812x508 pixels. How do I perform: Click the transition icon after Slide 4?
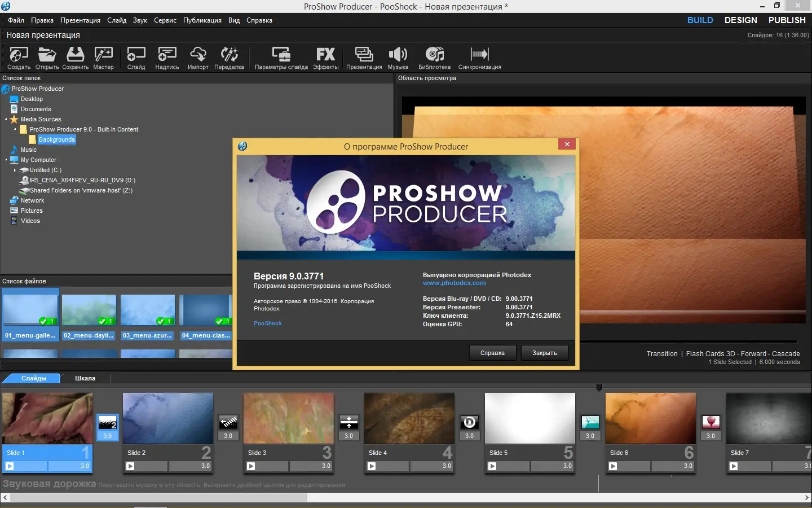469,422
